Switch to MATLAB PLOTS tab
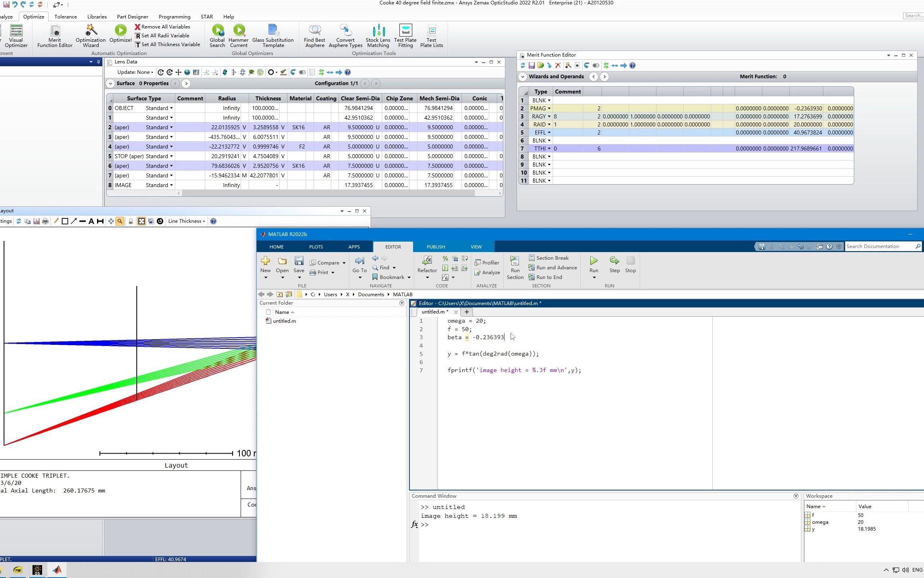The width and height of the screenshot is (924, 578). 316,246
